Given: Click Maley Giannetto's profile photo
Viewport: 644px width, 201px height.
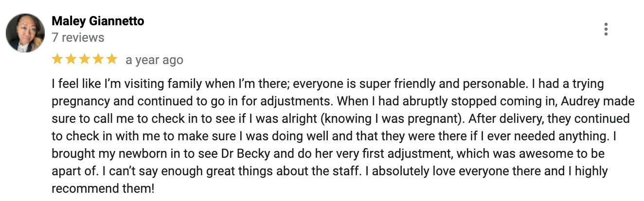Looking at the screenshot, I should tap(25, 33).
